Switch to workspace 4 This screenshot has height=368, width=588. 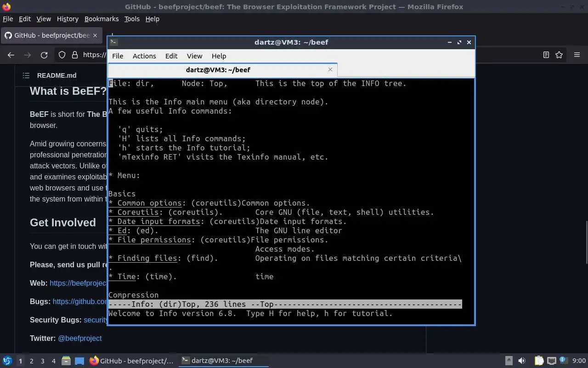click(x=54, y=361)
